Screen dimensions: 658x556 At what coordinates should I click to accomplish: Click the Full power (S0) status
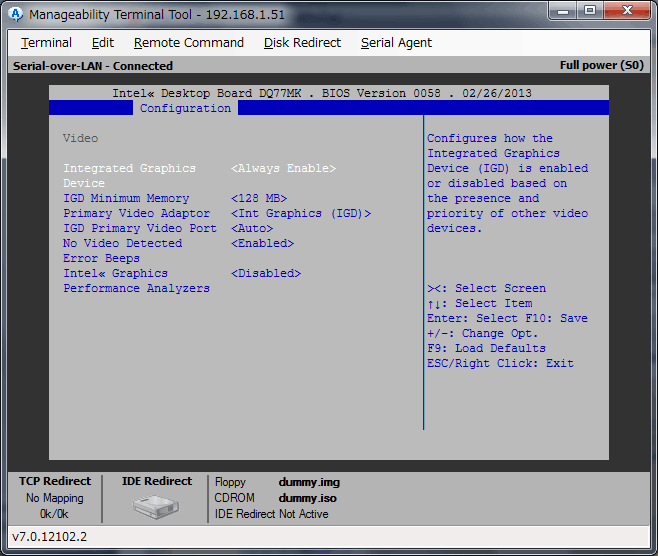coord(601,65)
